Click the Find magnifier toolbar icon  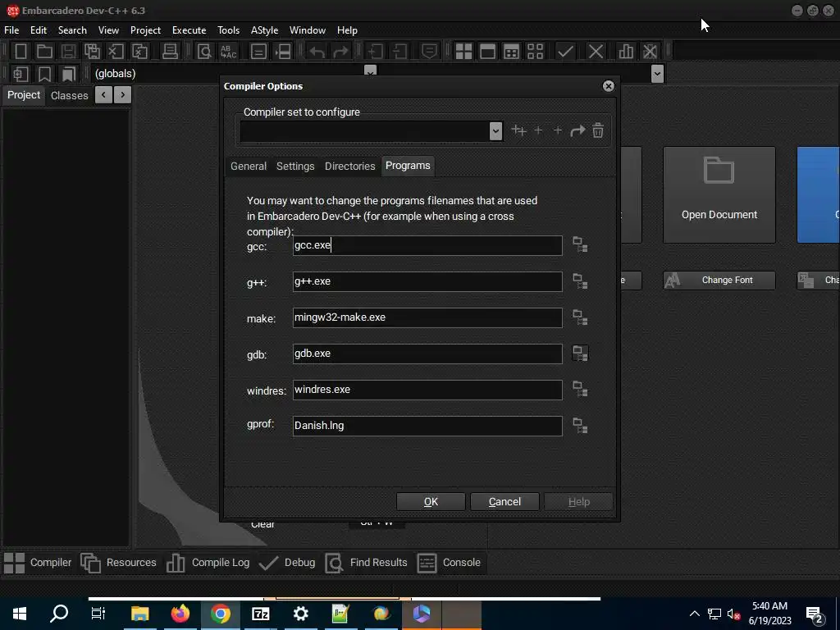pyautogui.click(x=204, y=52)
